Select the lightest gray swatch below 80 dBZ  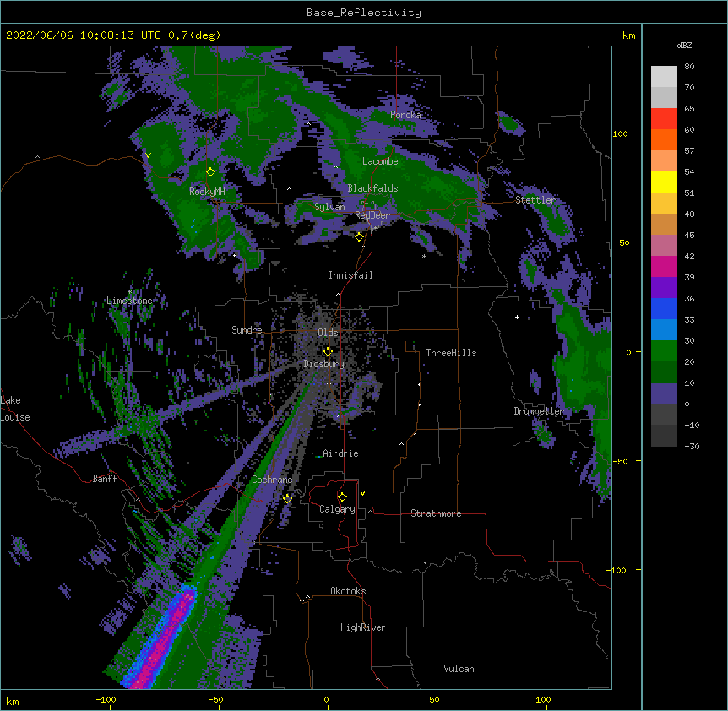(x=664, y=77)
